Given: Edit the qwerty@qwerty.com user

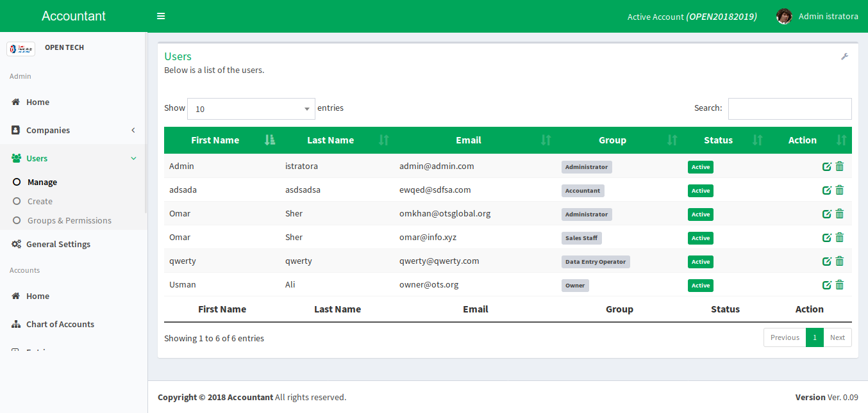Looking at the screenshot, I should 827,261.
